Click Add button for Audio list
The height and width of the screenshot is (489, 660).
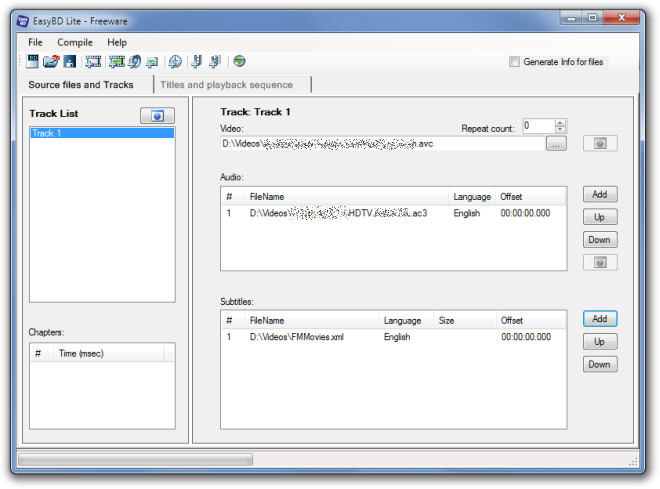click(600, 194)
